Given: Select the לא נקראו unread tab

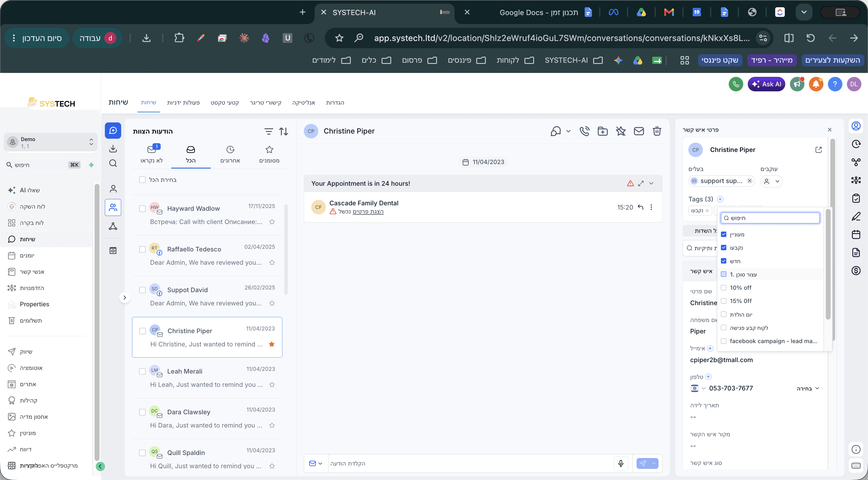Looking at the screenshot, I should [152, 154].
